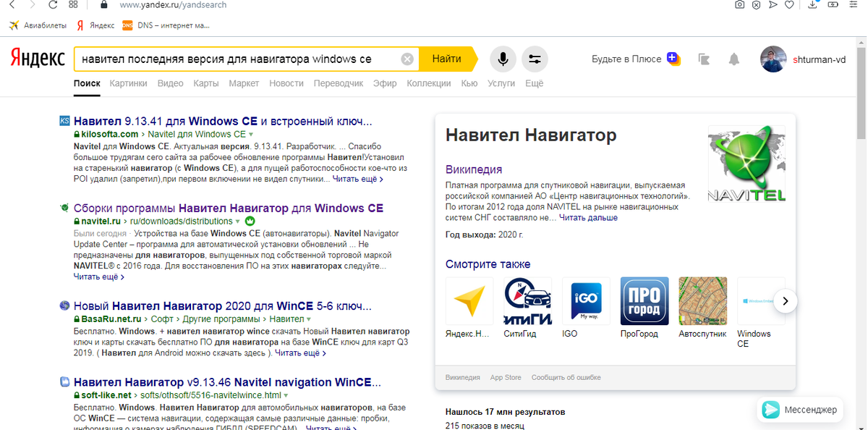Open search settings filter icon
Screen dimensions: 868x430
(535, 59)
